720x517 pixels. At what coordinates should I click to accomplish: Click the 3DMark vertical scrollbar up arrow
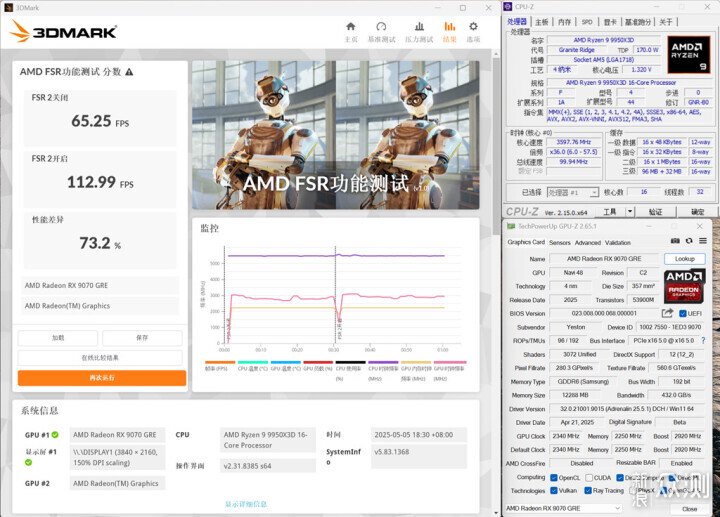click(x=495, y=54)
